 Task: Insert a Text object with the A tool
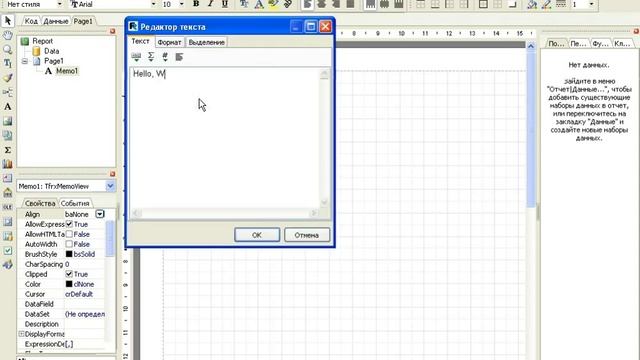[7, 107]
